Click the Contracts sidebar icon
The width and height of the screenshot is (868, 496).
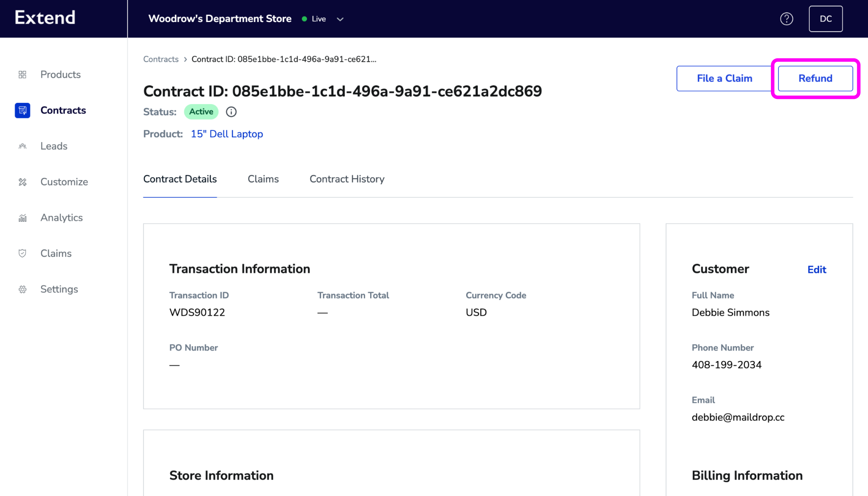(x=22, y=110)
